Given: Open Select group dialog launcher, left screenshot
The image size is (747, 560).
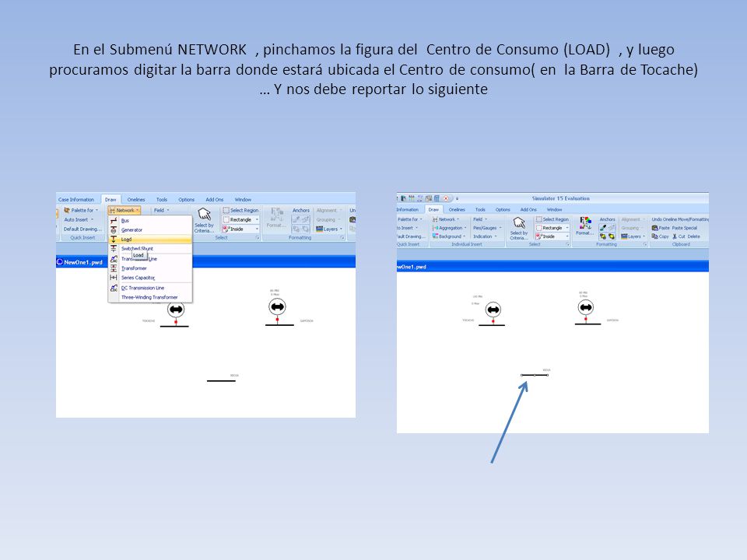Looking at the screenshot, I should click(258, 238).
